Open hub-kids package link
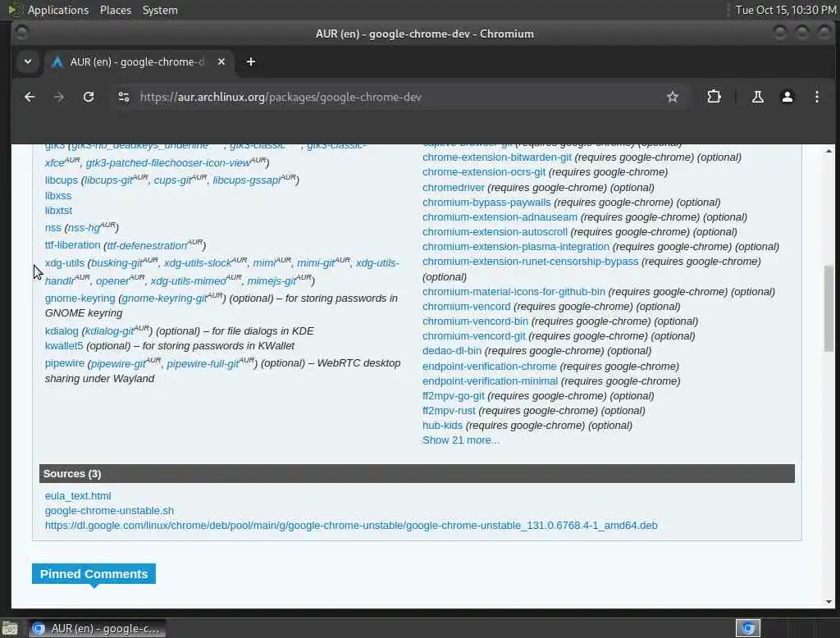Screen dimensions: 840x638 (442, 426)
